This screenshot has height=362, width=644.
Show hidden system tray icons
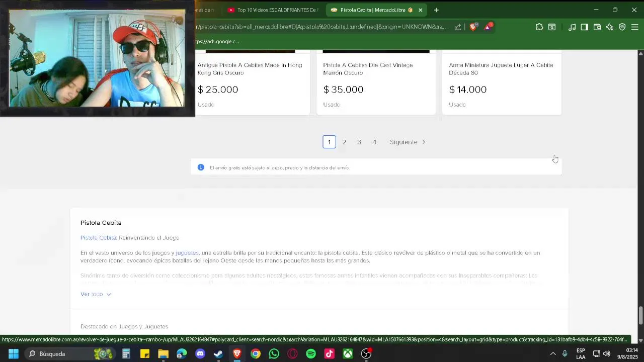(553, 354)
